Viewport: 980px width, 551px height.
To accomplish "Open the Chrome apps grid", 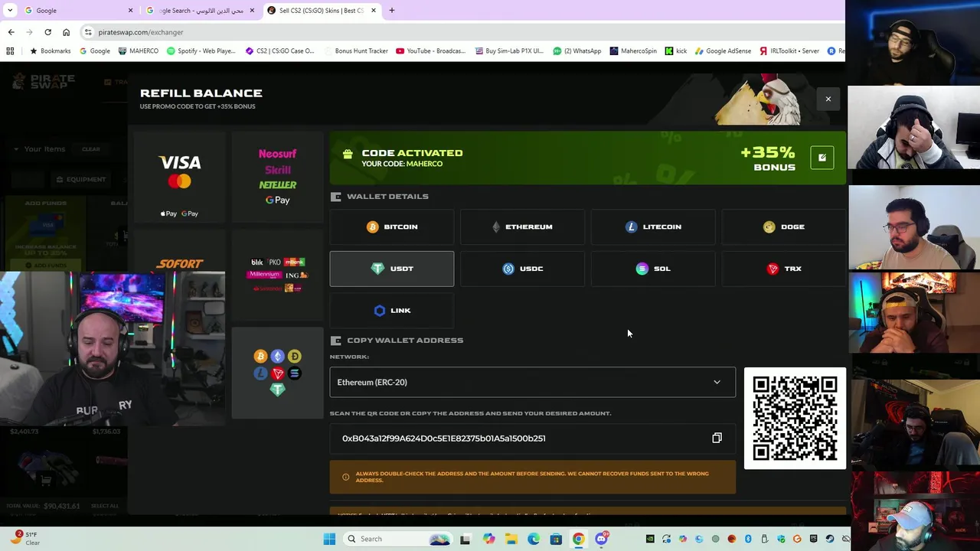I will click(10, 51).
